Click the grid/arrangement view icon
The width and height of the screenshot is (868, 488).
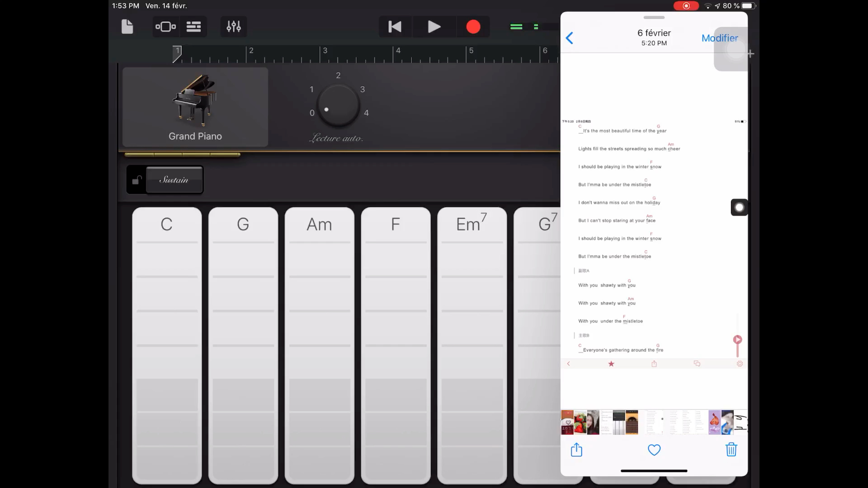(x=194, y=26)
